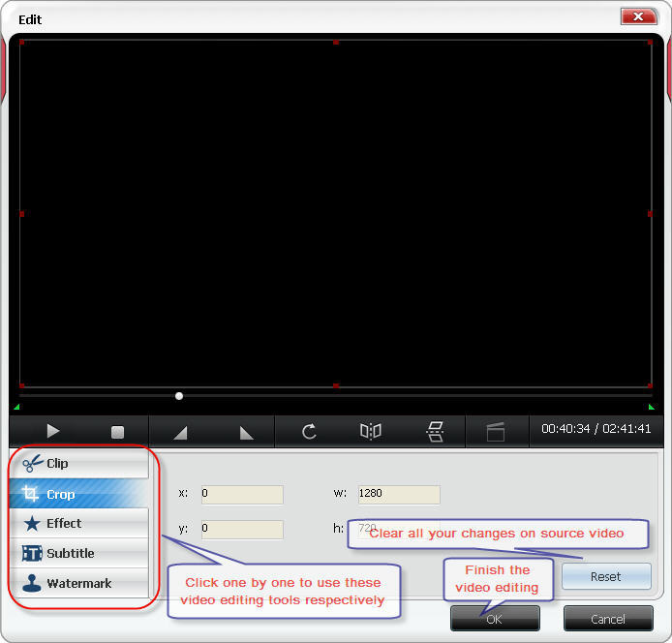This screenshot has height=643, width=672.
Task: Click the crop width field showing 1280
Action: click(399, 495)
